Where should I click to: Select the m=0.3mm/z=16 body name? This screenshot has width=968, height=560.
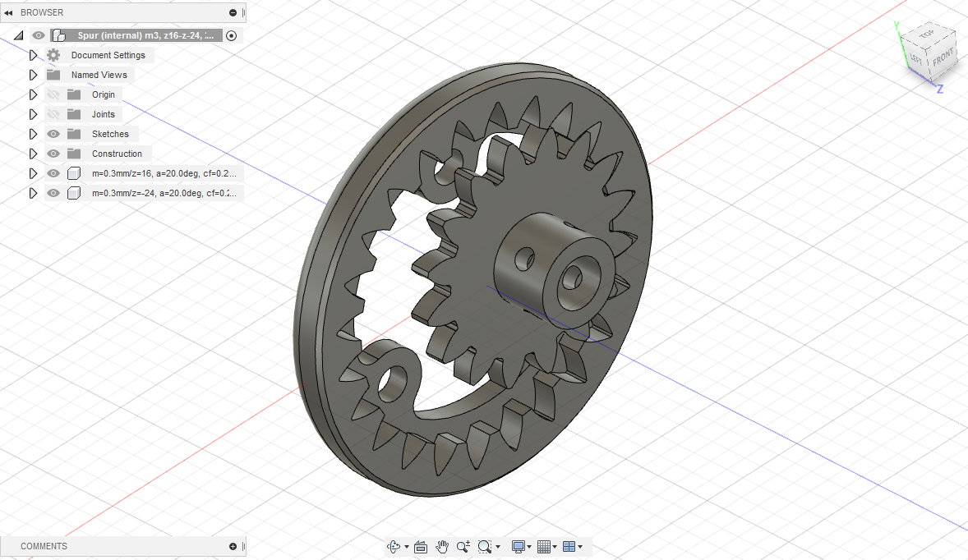[x=164, y=173]
